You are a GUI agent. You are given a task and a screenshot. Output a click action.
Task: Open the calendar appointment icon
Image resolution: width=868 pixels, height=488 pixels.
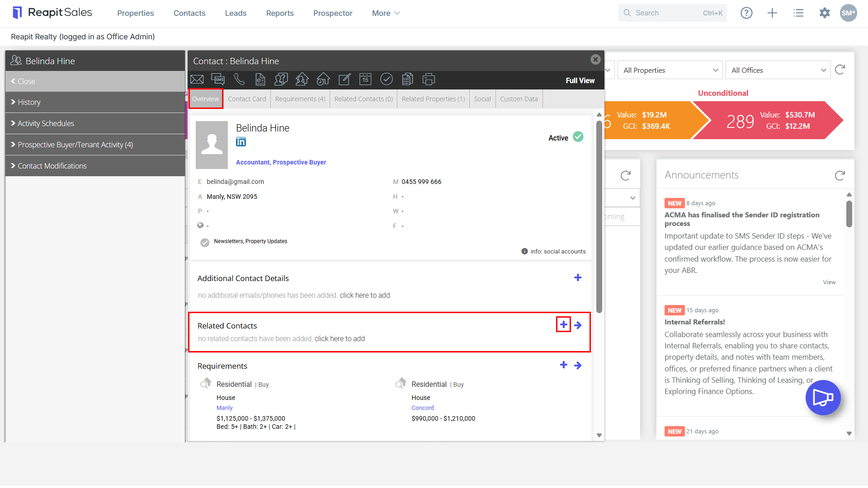point(365,80)
